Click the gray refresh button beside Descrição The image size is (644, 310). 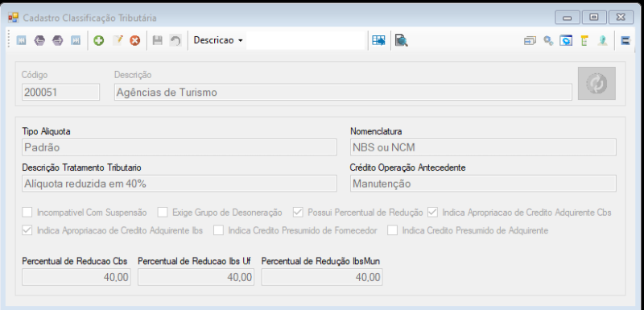(x=597, y=84)
